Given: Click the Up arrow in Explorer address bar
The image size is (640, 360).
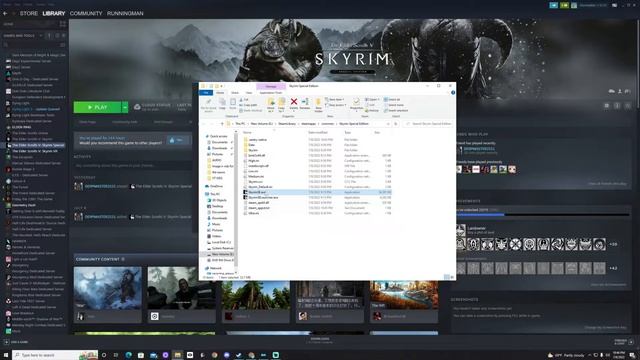Looking at the screenshot, I should (222, 124).
